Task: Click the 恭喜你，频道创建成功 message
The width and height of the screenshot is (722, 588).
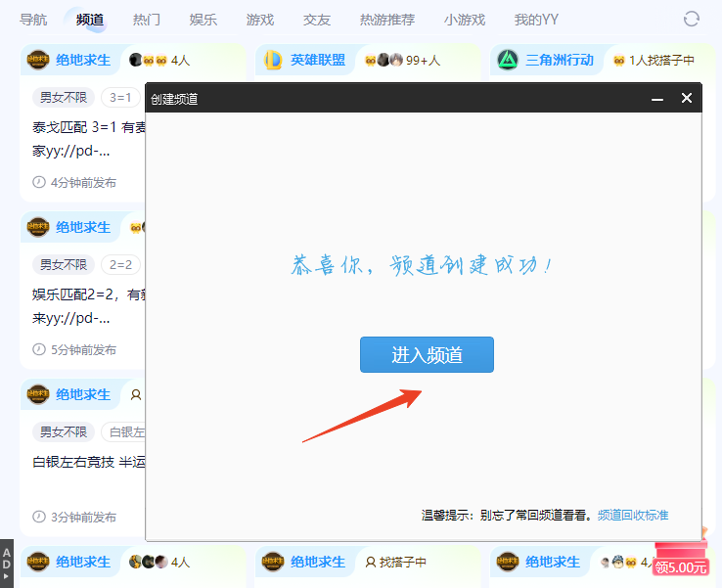Action: 421,265
